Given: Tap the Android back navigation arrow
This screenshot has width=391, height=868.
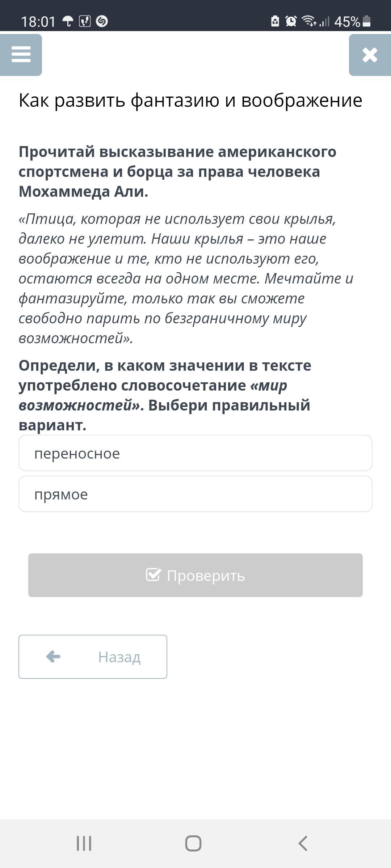Looking at the screenshot, I should tap(303, 844).
